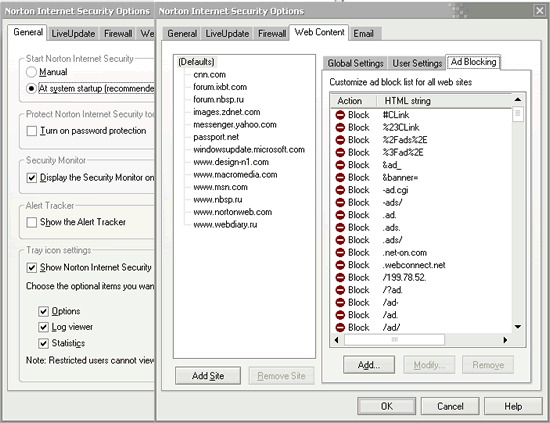Screen dimensions: 550x423
Task: Click block icon beside .ad. entry
Action: pyautogui.click(x=340, y=215)
